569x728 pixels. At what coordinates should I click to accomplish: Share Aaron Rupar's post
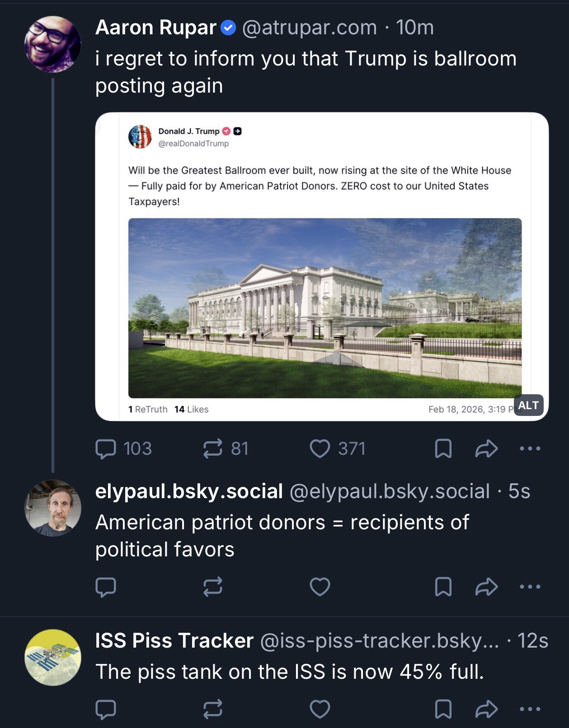coord(486,449)
